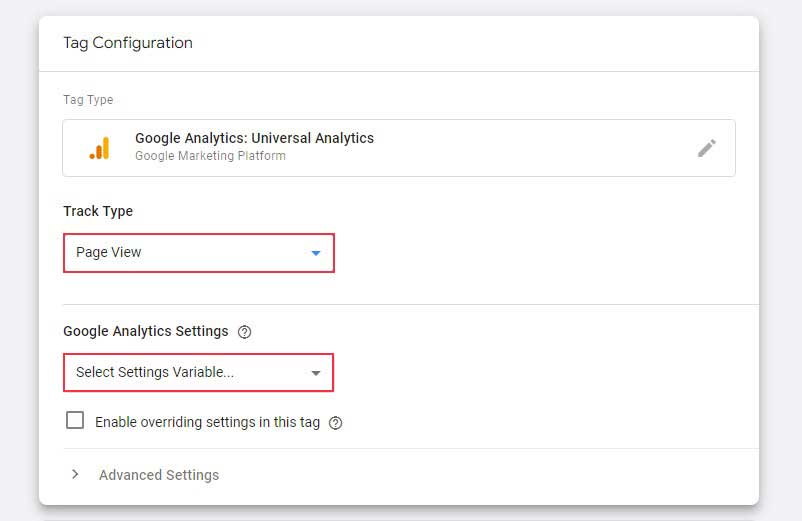This screenshot has width=802, height=521.
Task: Click the arrow in Select Settings Variable dropdown
Action: [x=316, y=373]
